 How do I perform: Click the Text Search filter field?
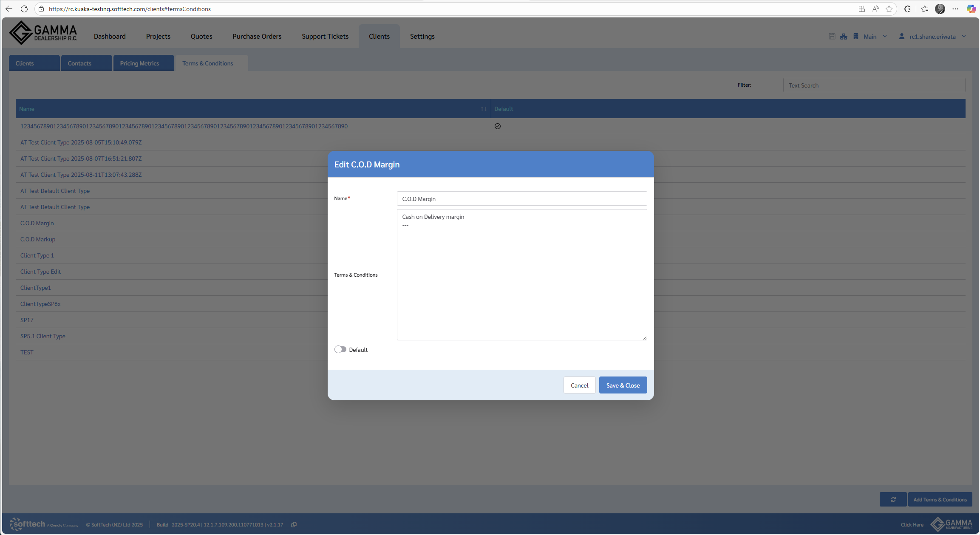(874, 85)
